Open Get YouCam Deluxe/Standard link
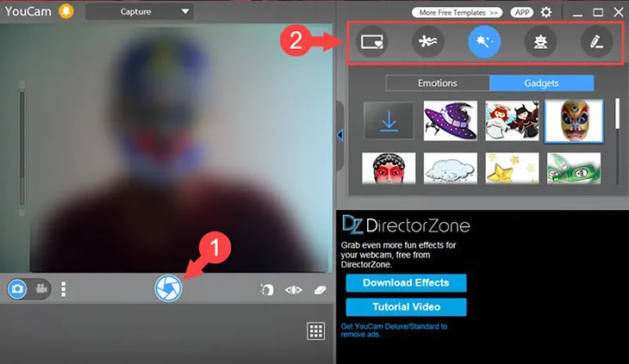 point(394,330)
